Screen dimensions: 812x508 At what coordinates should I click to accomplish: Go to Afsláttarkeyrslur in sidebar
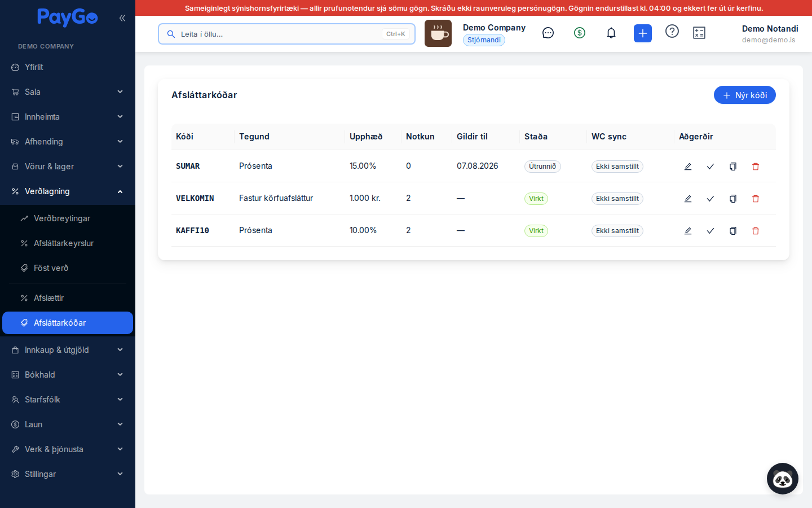pyautogui.click(x=68, y=243)
